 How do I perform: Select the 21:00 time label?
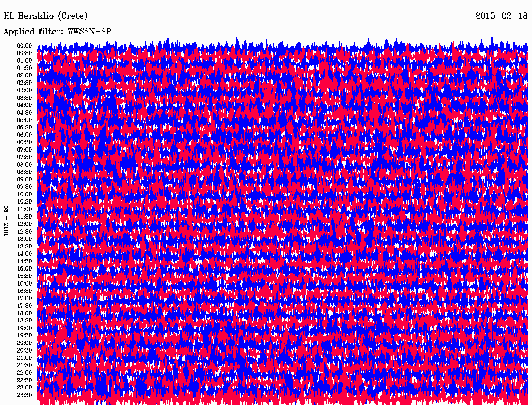coord(24,358)
